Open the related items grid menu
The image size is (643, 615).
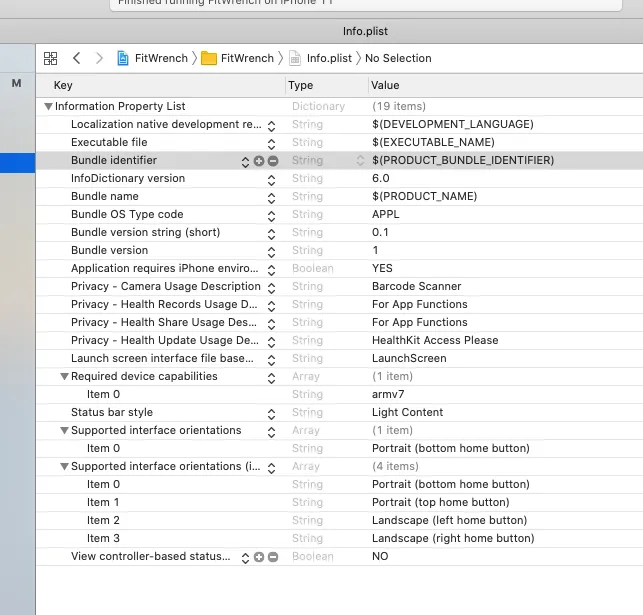pyautogui.click(x=50, y=58)
